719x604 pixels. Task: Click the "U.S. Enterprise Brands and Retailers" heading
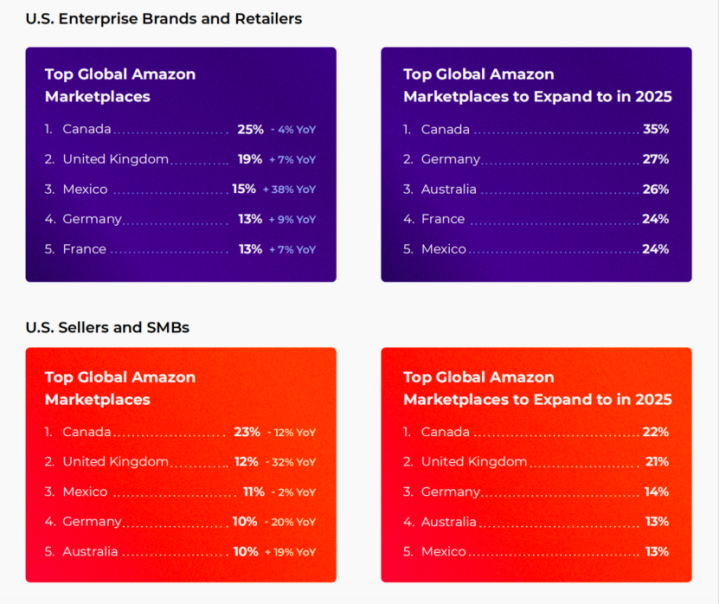(163, 19)
